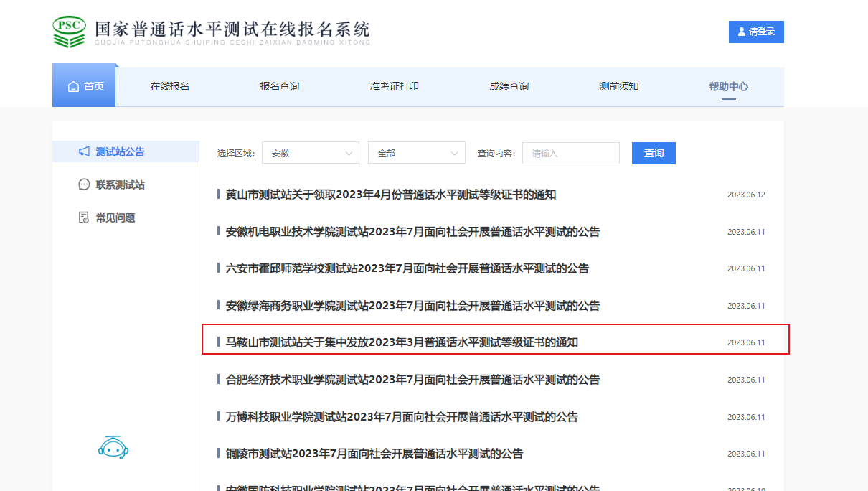Open the 安徽 region dropdown

point(310,153)
